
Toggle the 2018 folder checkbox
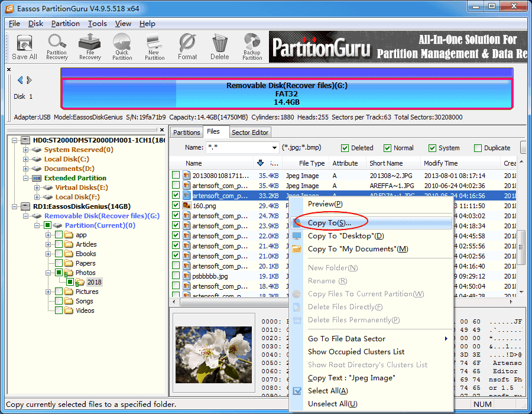coord(70,282)
